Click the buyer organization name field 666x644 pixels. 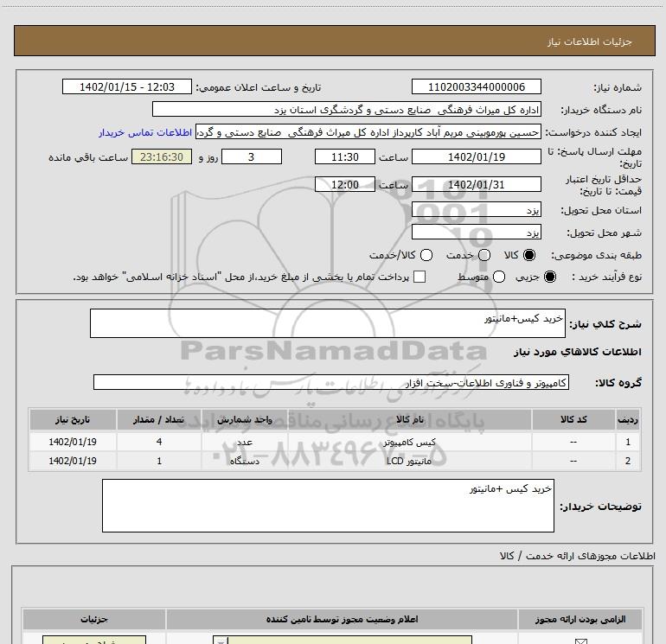(347, 109)
